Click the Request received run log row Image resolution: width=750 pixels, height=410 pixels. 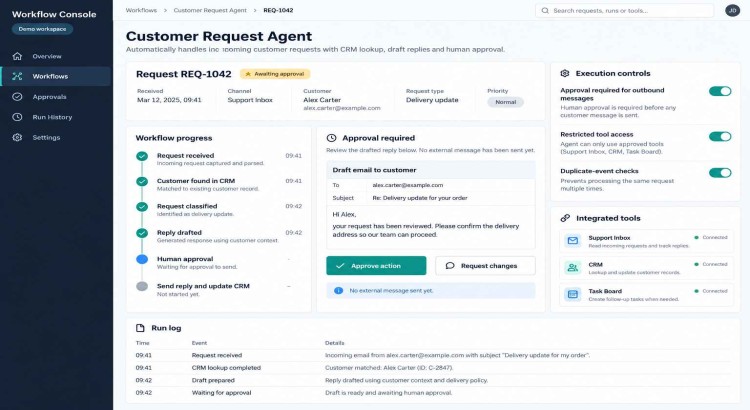coord(433,355)
